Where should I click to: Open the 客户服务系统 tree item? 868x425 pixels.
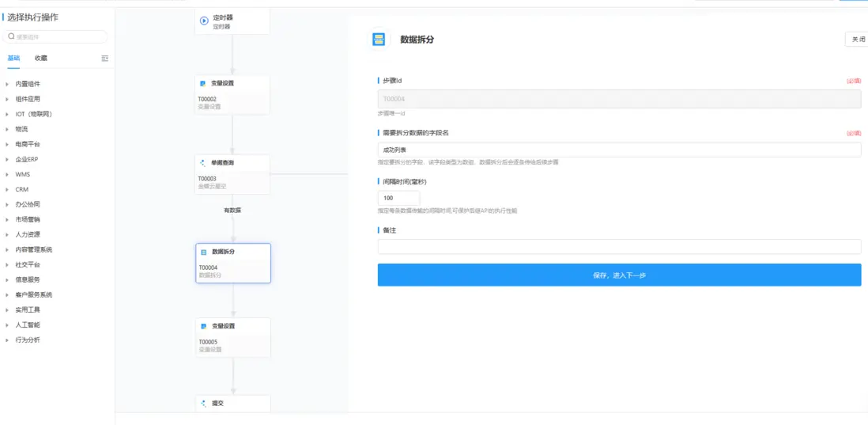(36, 294)
